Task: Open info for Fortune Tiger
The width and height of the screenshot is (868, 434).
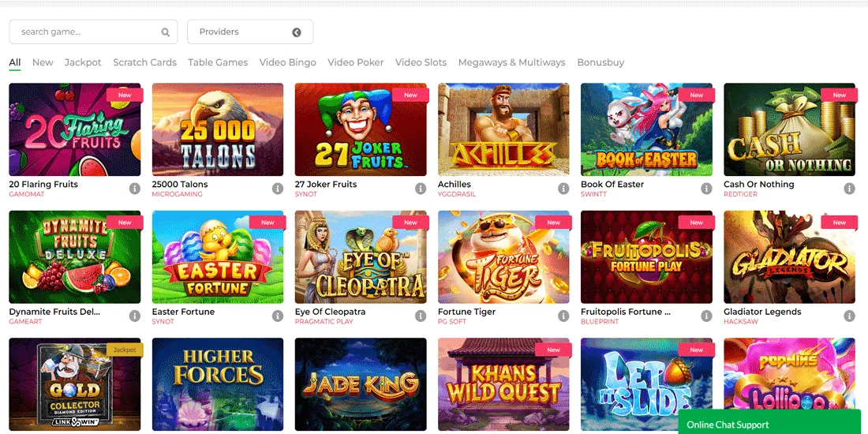Action: [x=563, y=316]
